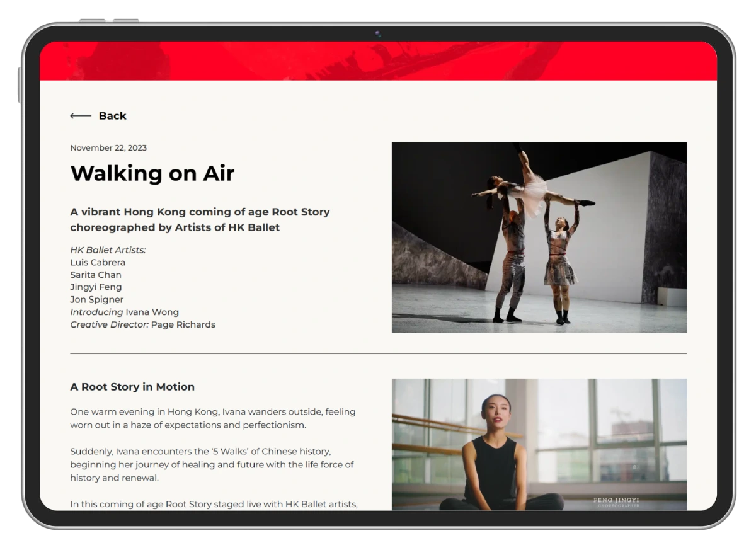Viewport: 756px width, 550px height.
Task: Click the red banner header image
Action: (x=378, y=61)
